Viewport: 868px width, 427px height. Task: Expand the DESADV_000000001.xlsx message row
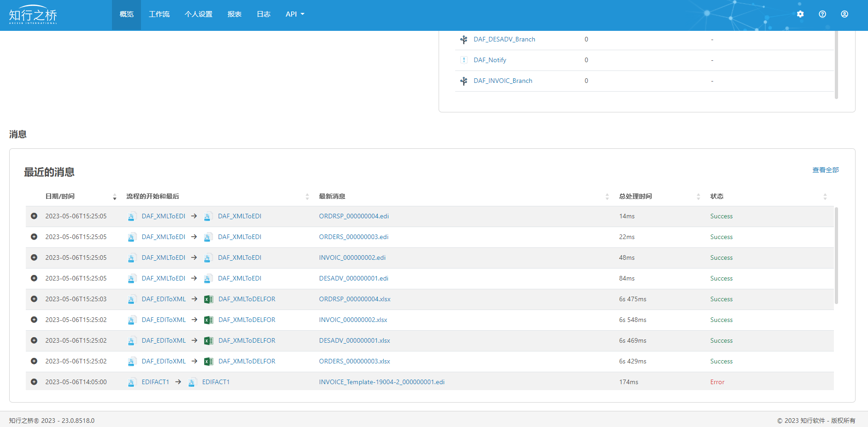coord(34,340)
